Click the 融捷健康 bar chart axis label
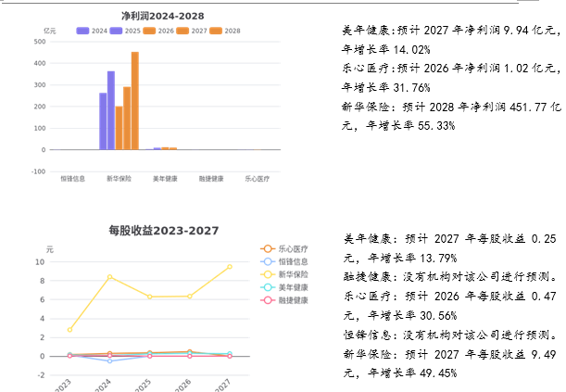This screenshot has height=392, width=566. coord(211,179)
